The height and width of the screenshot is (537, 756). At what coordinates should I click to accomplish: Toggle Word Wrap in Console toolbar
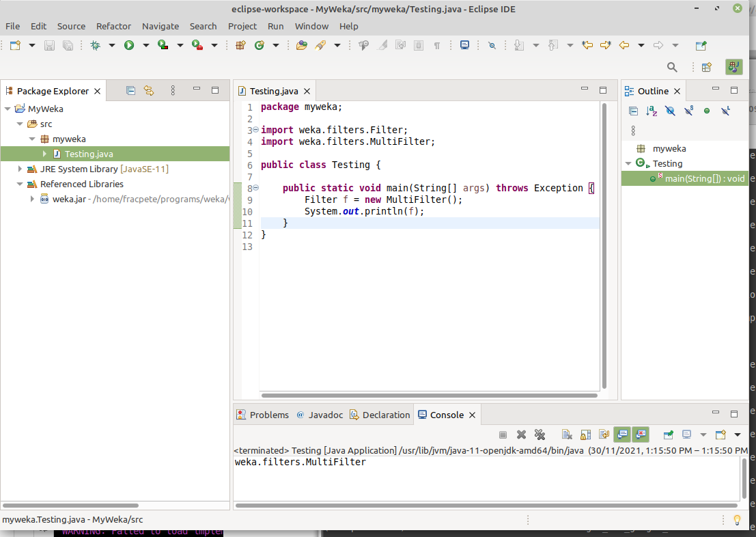coord(604,435)
